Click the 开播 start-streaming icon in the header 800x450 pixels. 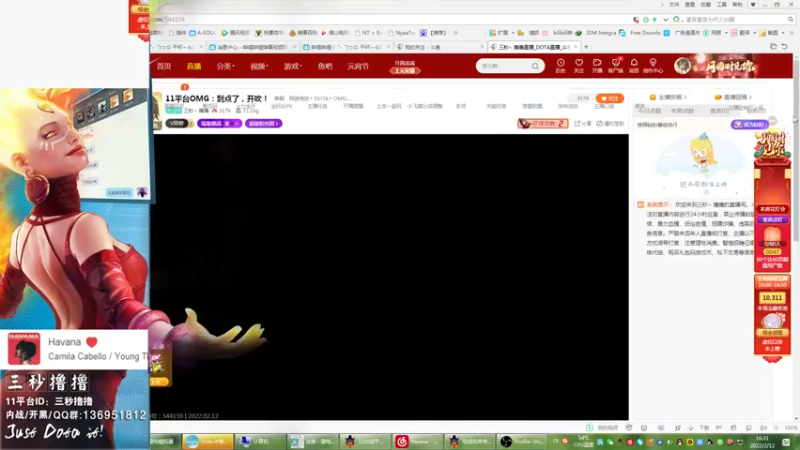pyautogui.click(x=597, y=65)
